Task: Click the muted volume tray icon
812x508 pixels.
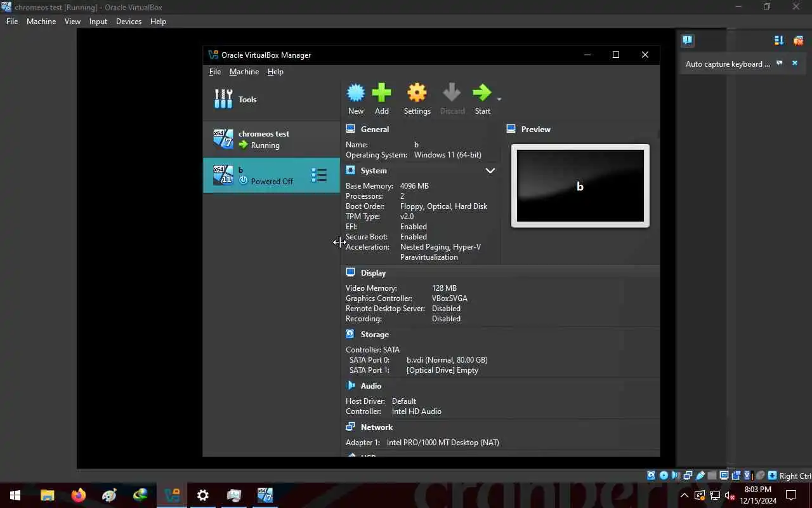Action: click(x=730, y=495)
